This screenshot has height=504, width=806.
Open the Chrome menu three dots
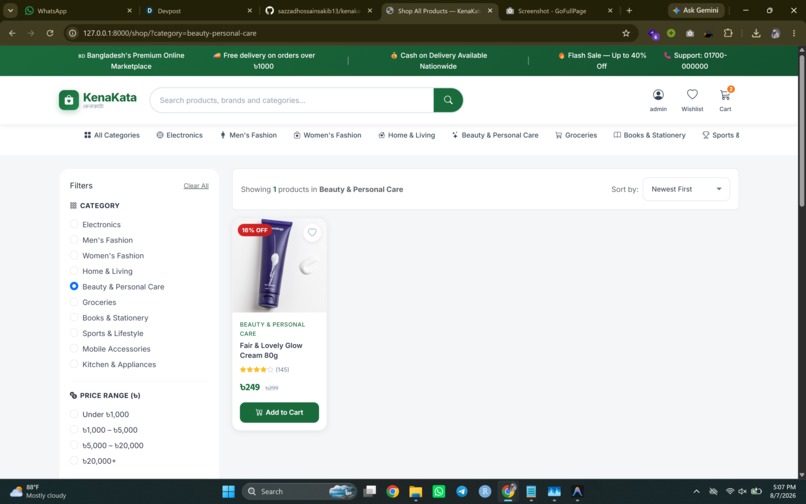[x=794, y=33]
